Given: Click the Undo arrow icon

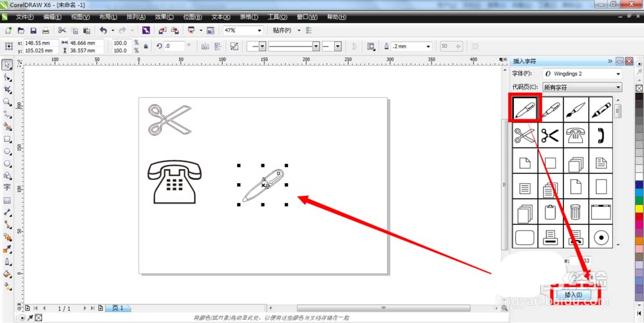Looking at the screenshot, I should click(103, 30).
